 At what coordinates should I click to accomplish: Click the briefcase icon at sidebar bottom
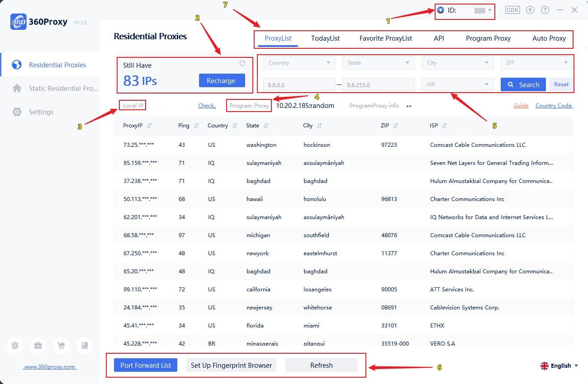tap(38, 346)
